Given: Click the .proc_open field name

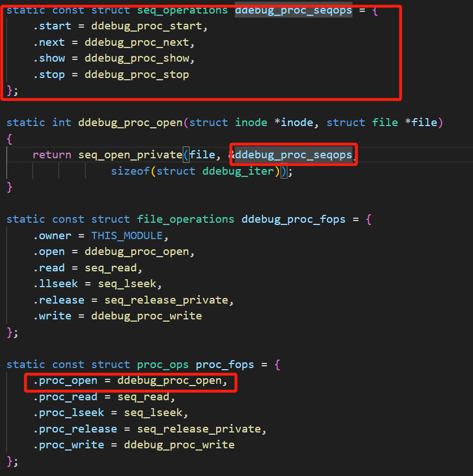Looking at the screenshot, I should click(65, 380).
